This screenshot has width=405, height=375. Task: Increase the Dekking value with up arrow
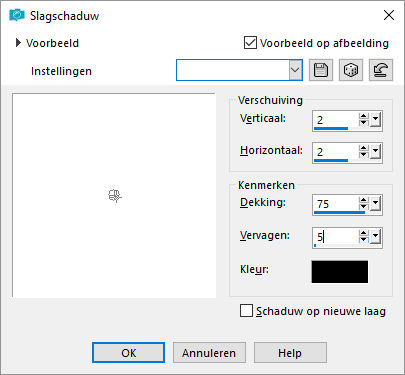(364, 200)
